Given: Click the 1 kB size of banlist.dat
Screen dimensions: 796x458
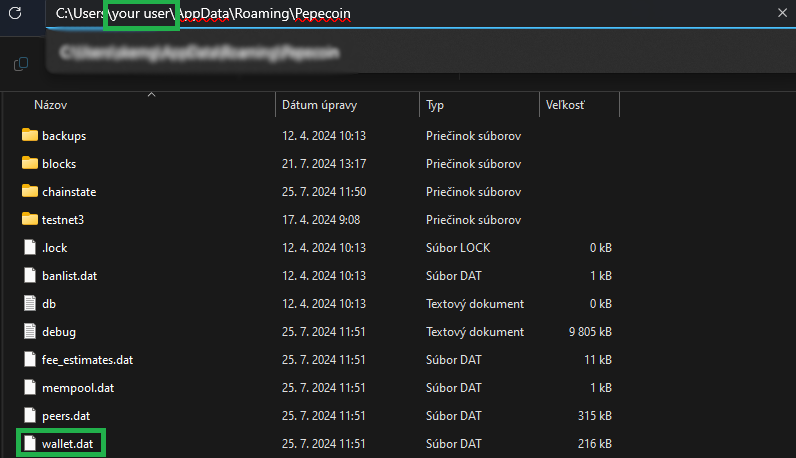Looking at the screenshot, I should pyautogui.click(x=601, y=276).
